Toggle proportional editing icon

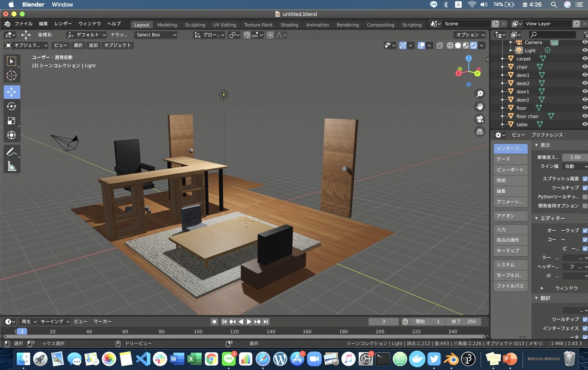(x=270, y=35)
